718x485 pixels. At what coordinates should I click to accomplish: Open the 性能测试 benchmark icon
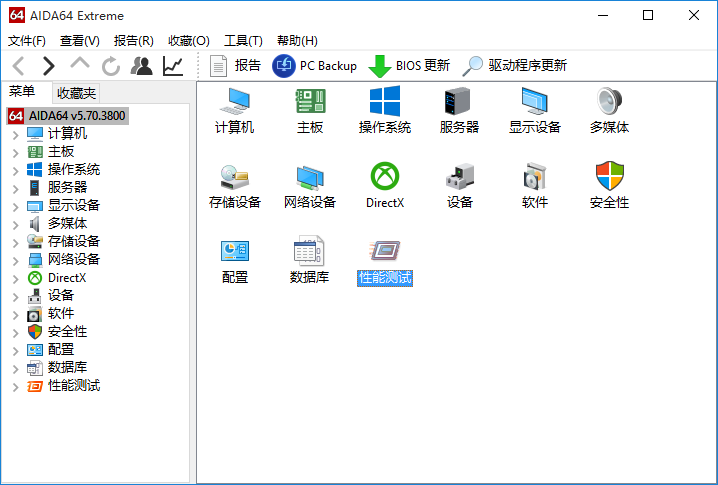pos(385,252)
